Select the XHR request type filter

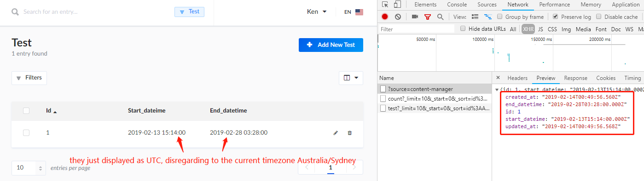(x=528, y=29)
